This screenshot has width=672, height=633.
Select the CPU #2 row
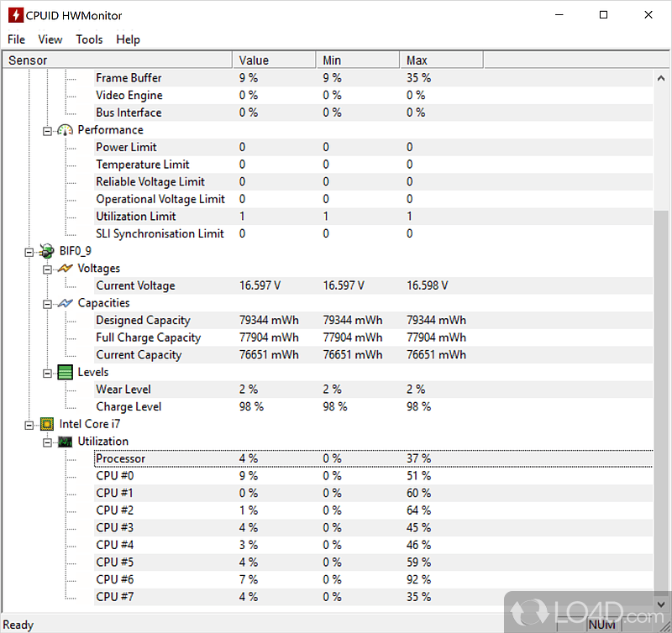[x=373, y=510]
